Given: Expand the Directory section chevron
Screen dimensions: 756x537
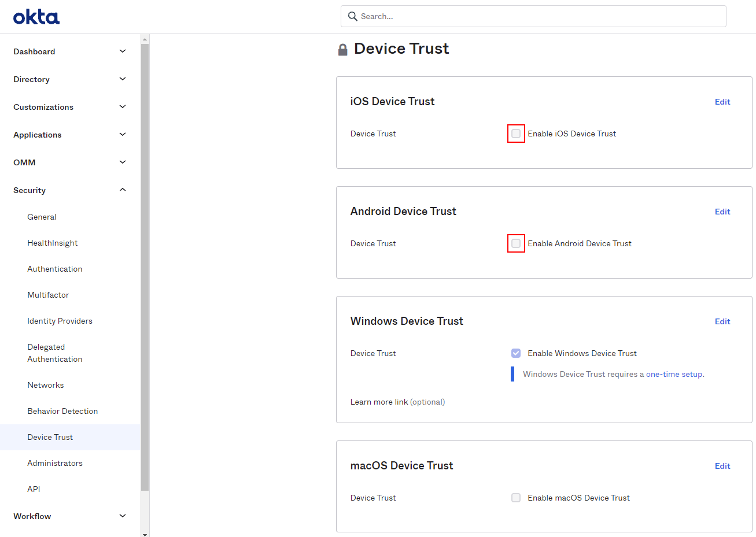Looking at the screenshot, I should pos(123,79).
